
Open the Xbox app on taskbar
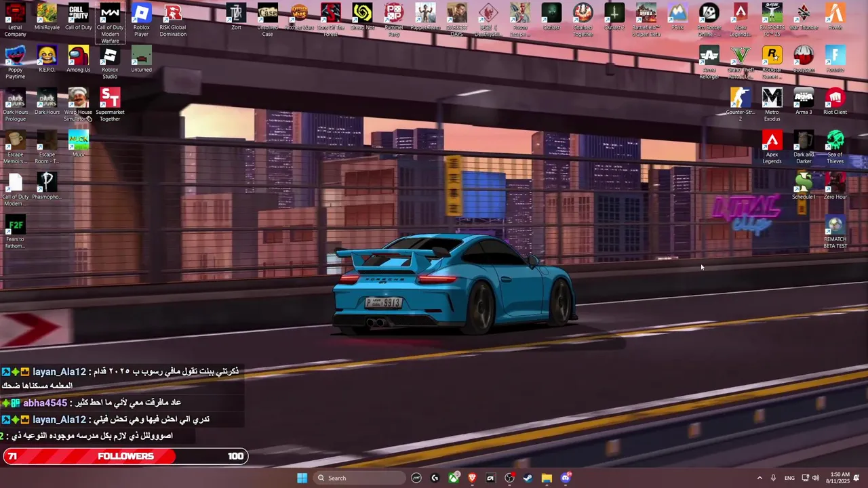click(x=454, y=478)
